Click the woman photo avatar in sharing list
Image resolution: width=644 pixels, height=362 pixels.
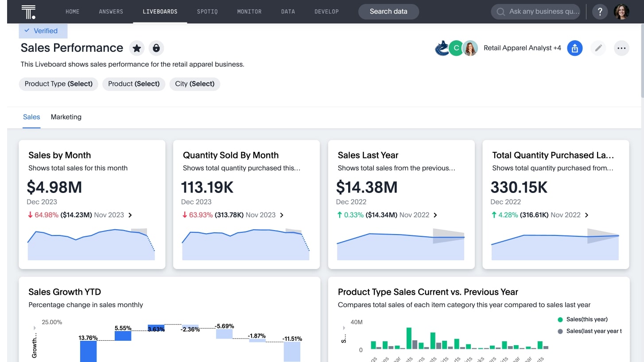470,48
